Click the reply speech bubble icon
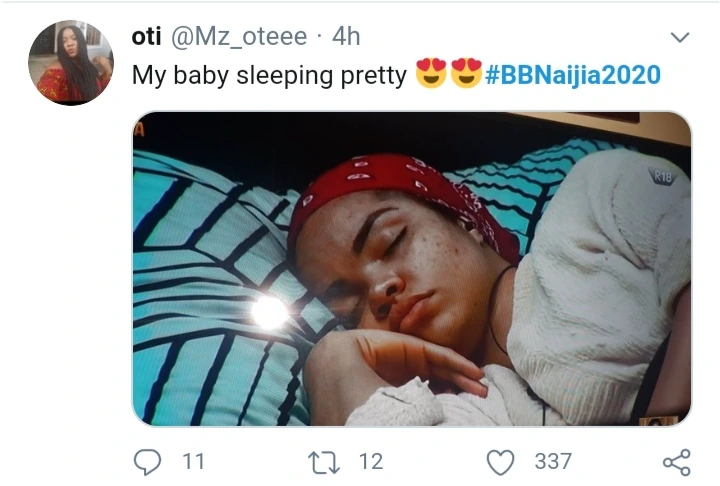 (x=148, y=461)
